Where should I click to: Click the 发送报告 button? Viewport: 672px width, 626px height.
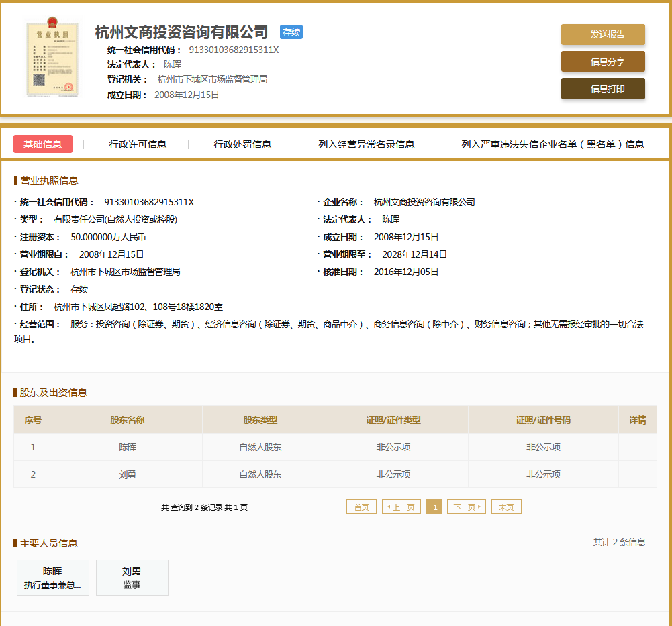pyautogui.click(x=603, y=35)
